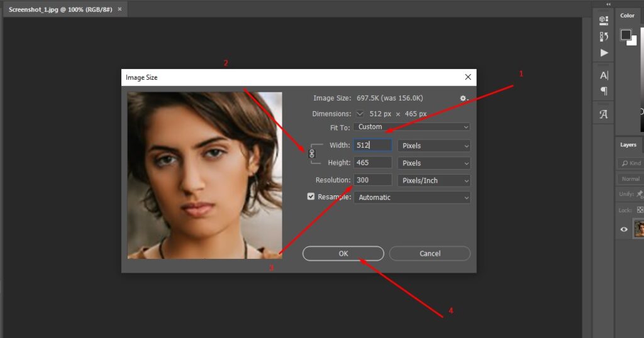
Task: Open the Resolution units Pixels/Inch dropdown
Action: (434, 180)
